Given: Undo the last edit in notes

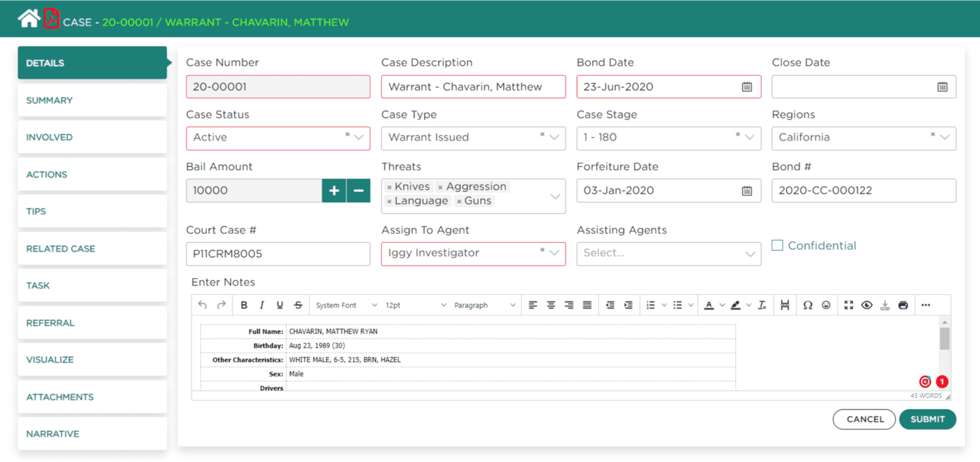Looking at the screenshot, I should (203, 305).
